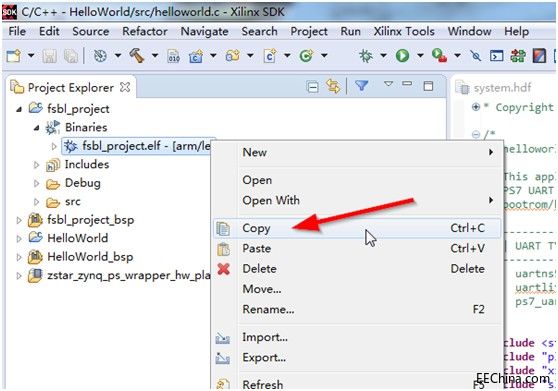Viewport: 558px width, 391px height.
Task: Open the Source menu
Action: coord(91,31)
